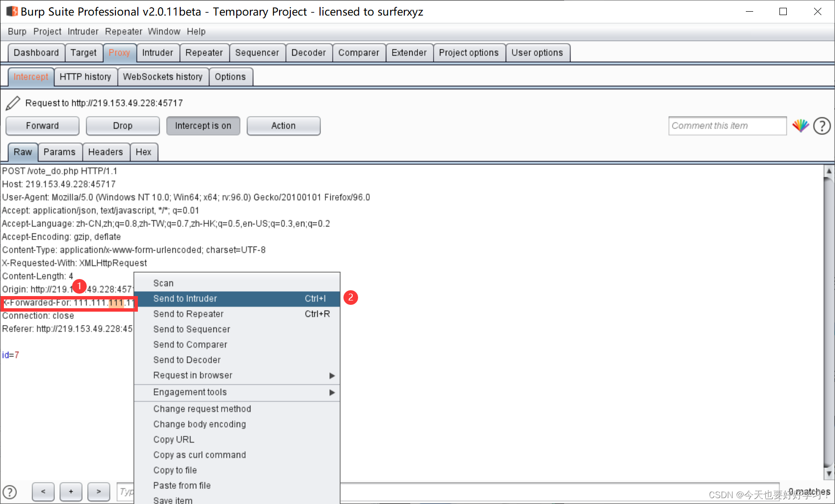Switch to the Params view tab
Viewport: 835px width, 504px height.
[x=59, y=152]
